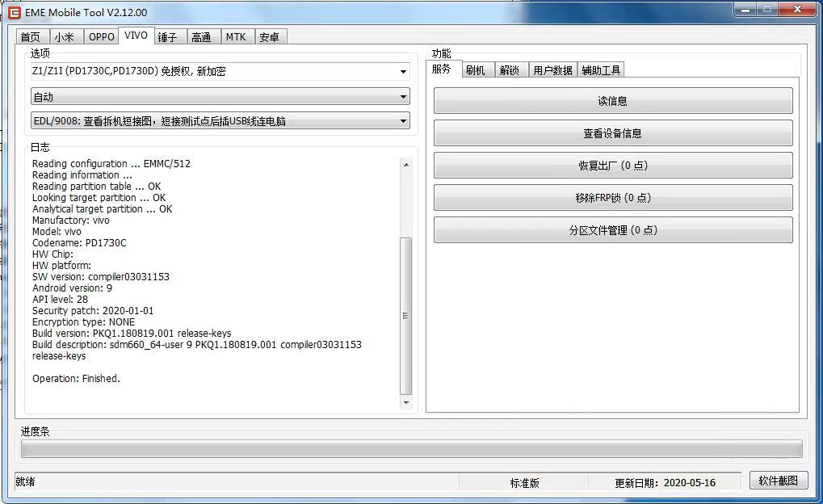Click the log scrollbar up arrow

(405, 164)
